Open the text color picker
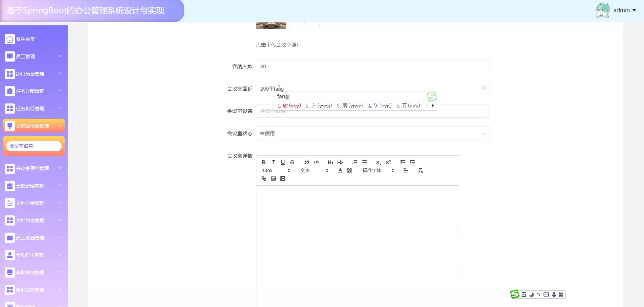 pyautogui.click(x=340, y=170)
